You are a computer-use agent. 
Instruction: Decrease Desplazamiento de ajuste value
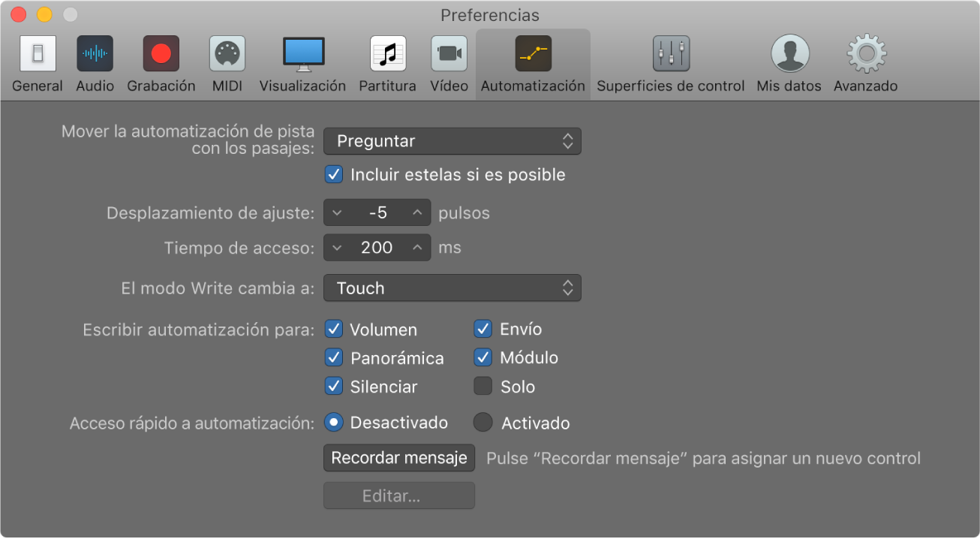[x=337, y=213]
